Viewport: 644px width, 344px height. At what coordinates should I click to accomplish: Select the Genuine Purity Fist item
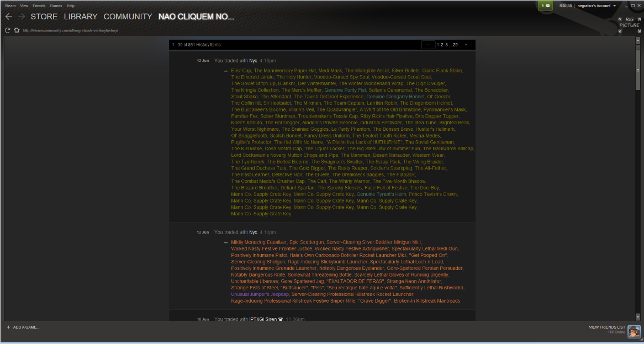pos(344,91)
